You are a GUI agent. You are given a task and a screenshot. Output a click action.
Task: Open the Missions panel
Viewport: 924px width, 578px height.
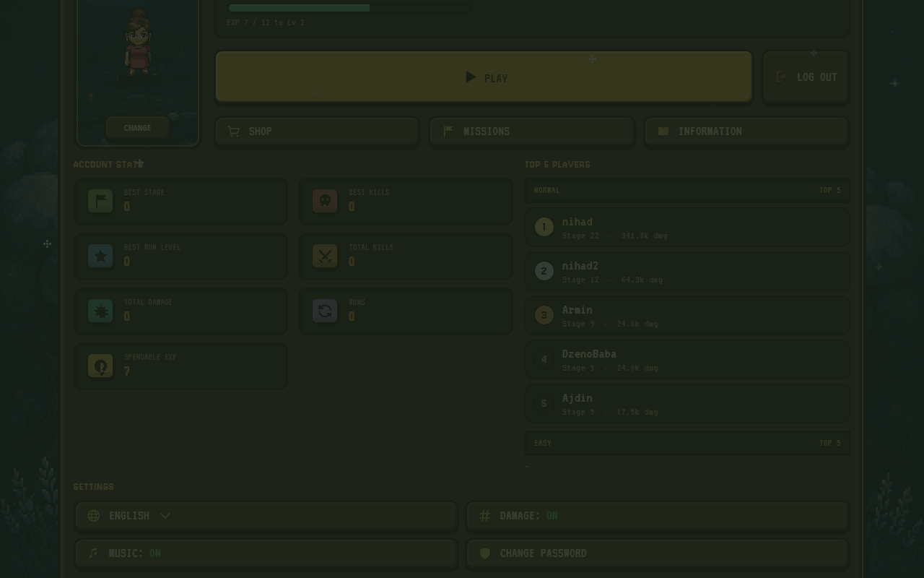click(532, 131)
